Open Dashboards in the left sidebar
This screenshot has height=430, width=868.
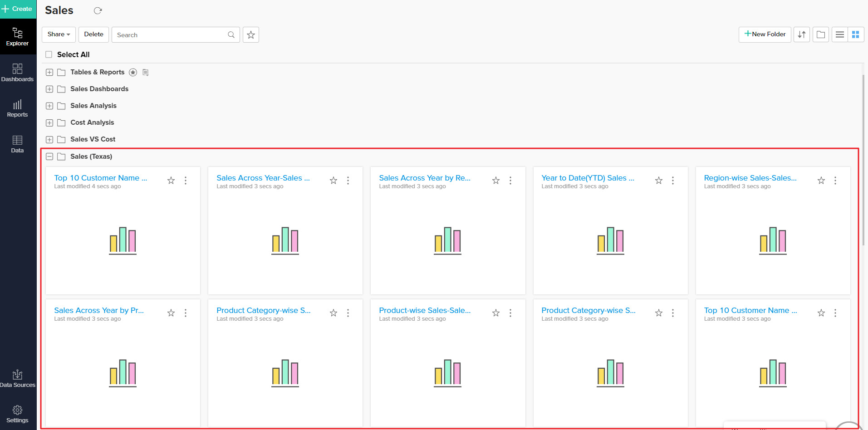[18, 73]
